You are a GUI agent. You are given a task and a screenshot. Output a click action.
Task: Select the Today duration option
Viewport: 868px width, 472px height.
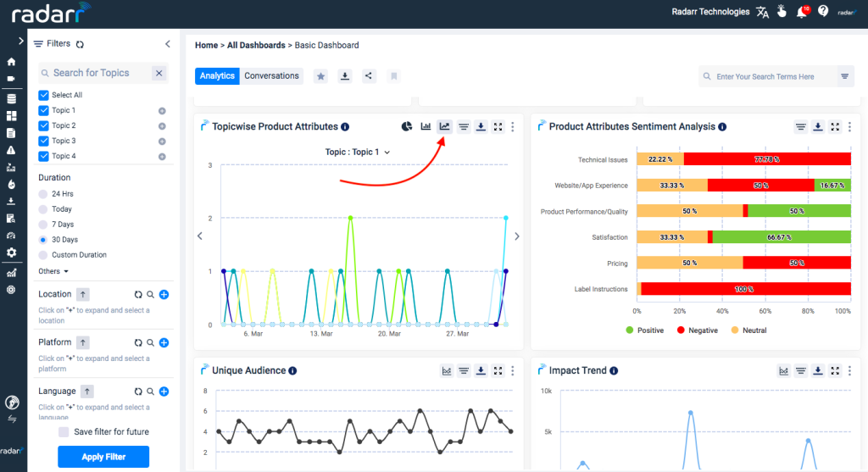pyautogui.click(x=43, y=209)
